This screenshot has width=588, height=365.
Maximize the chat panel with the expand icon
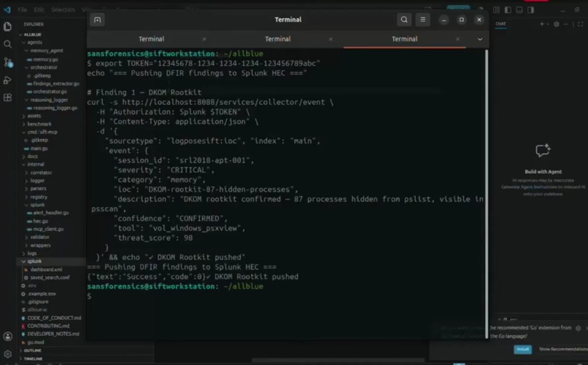pyautogui.click(x=581, y=24)
